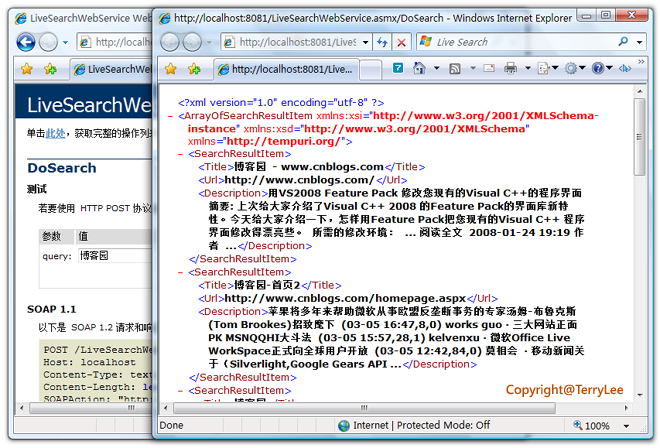
Task: Click the 100% zoom level button
Action: pos(592,426)
